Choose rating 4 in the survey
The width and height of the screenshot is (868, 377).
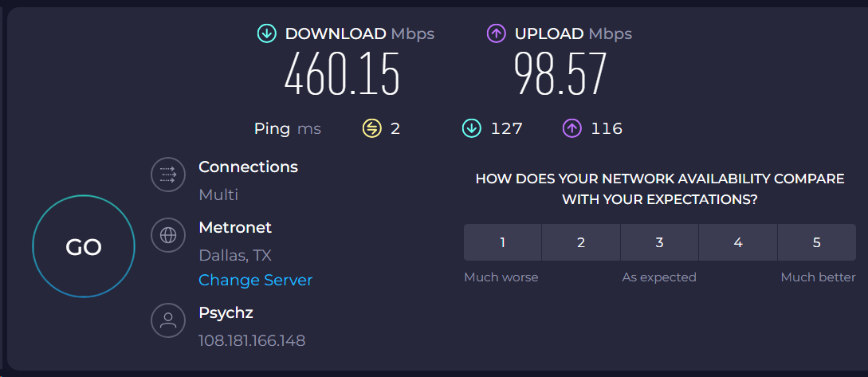tap(738, 242)
